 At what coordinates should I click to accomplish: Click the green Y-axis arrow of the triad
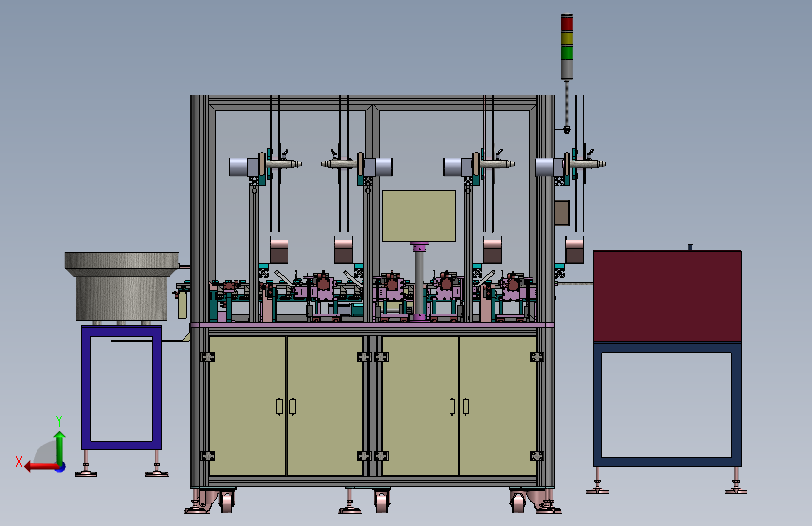pyautogui.click(x=60, y=447)
